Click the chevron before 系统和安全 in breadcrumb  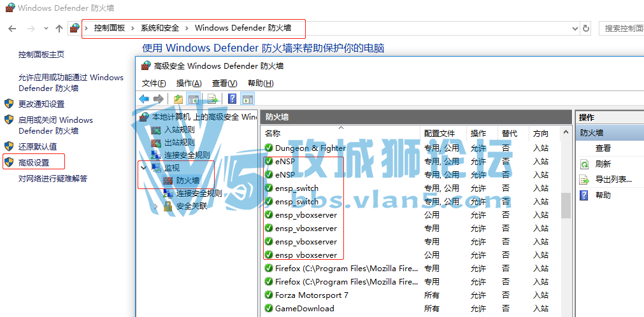point(133,28)
